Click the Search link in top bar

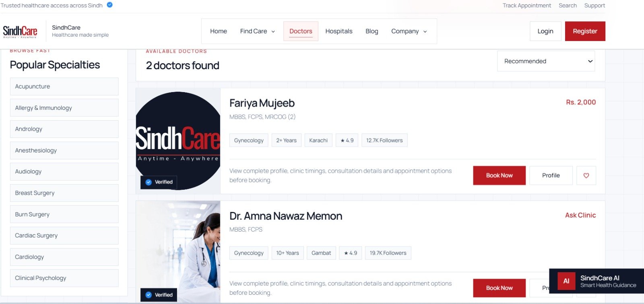click(568, 6)
